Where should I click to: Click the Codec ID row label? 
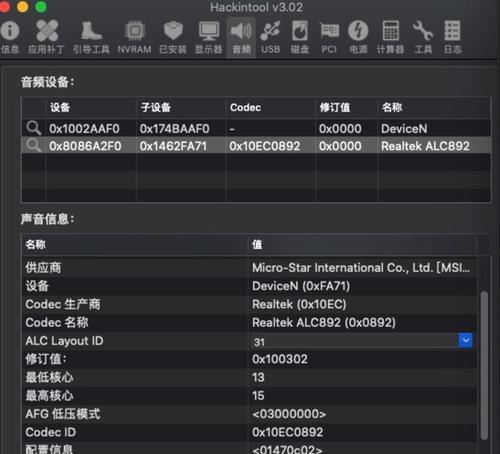pyautogui.click(x=50, y=432)
